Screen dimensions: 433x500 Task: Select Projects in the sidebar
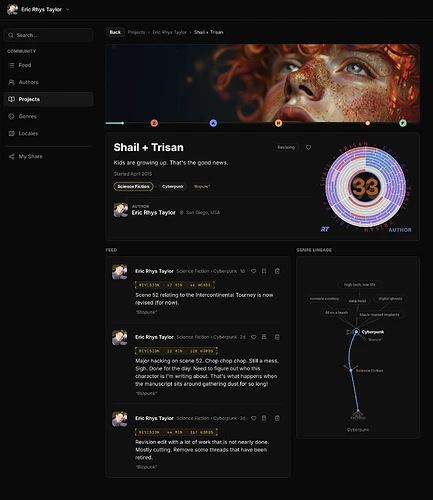coord(49,99)
